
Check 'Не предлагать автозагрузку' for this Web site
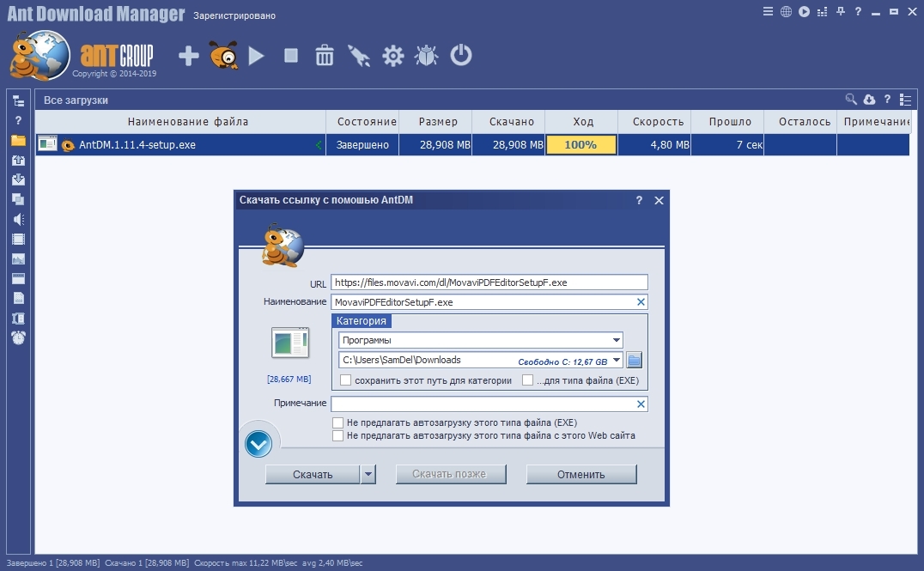click(338, 436)
